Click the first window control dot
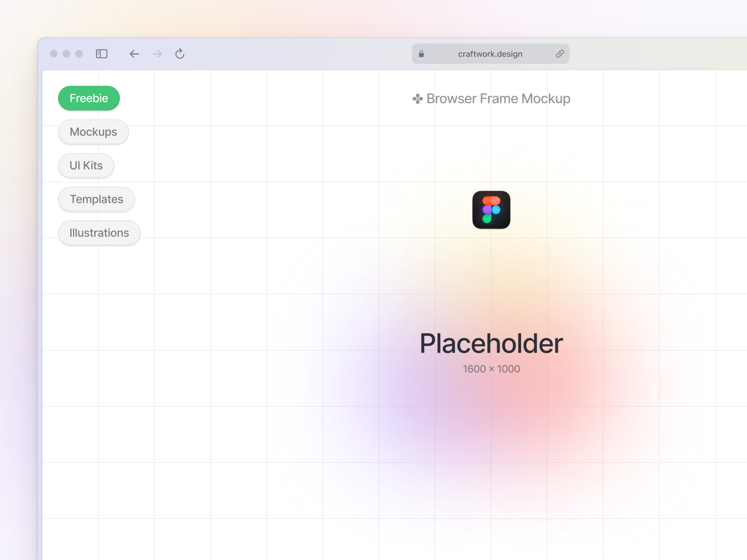Image resolution: width=747 pixels, height=560 pixels. pyautogui.click(x=54, y=54)
